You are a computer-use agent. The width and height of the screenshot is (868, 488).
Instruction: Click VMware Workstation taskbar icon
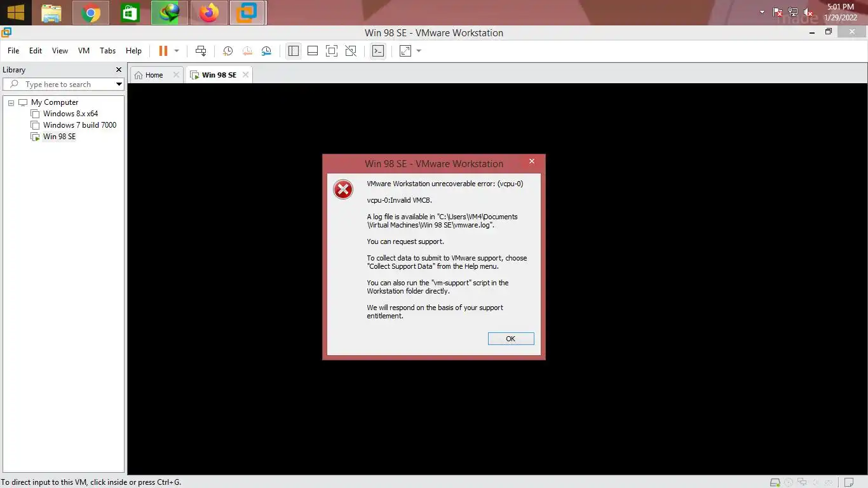(x=247, y=13)
